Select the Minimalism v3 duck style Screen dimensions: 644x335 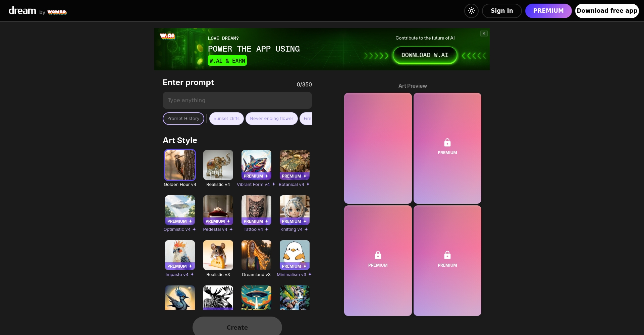(294, 255)
